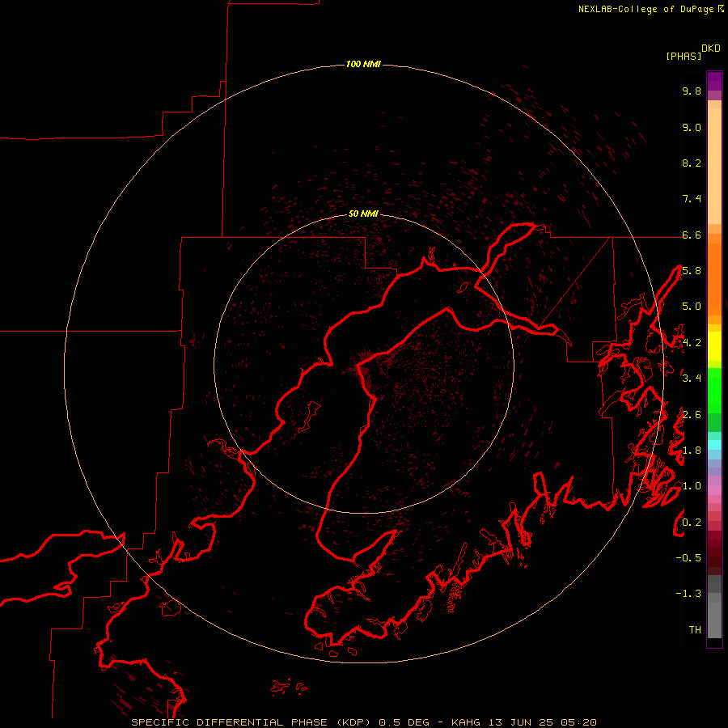Click the 5.0 legend value
Image resolution: width=728 pixels, height=728 pixels.
(x=692, y=307)
